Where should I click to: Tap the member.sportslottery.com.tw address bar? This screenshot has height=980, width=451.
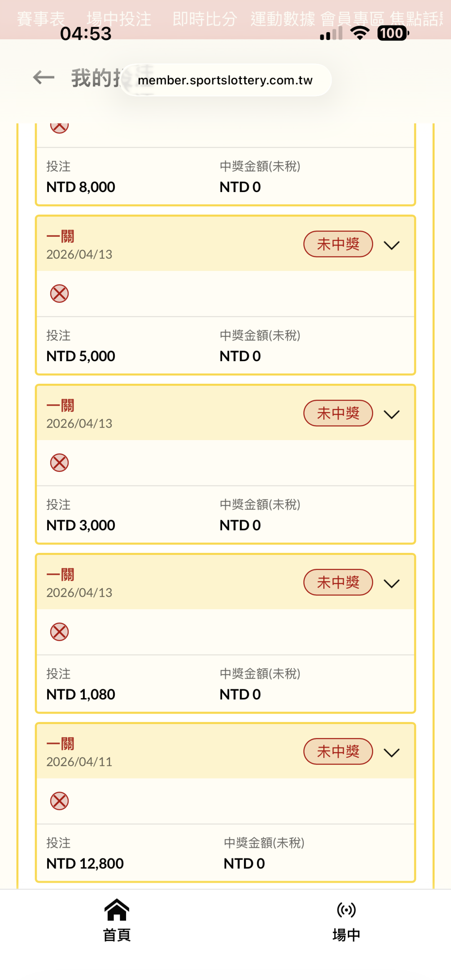point(225,80)
